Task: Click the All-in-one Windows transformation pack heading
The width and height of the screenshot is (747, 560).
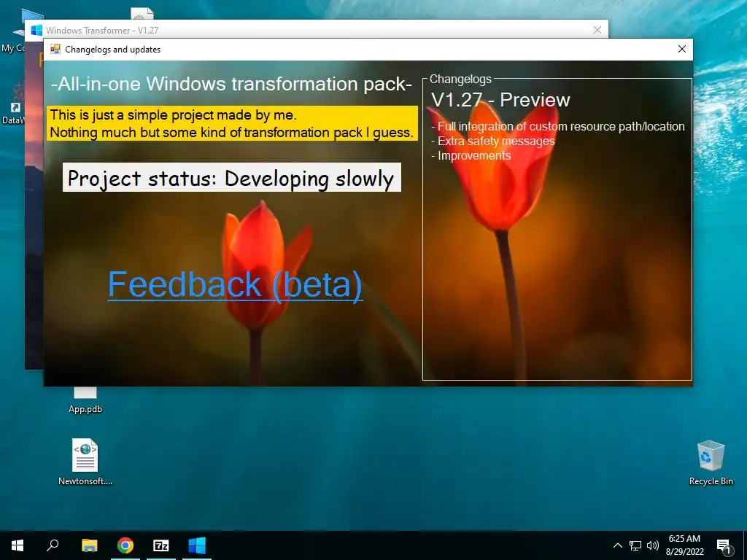Action: (x=231, y=85)
